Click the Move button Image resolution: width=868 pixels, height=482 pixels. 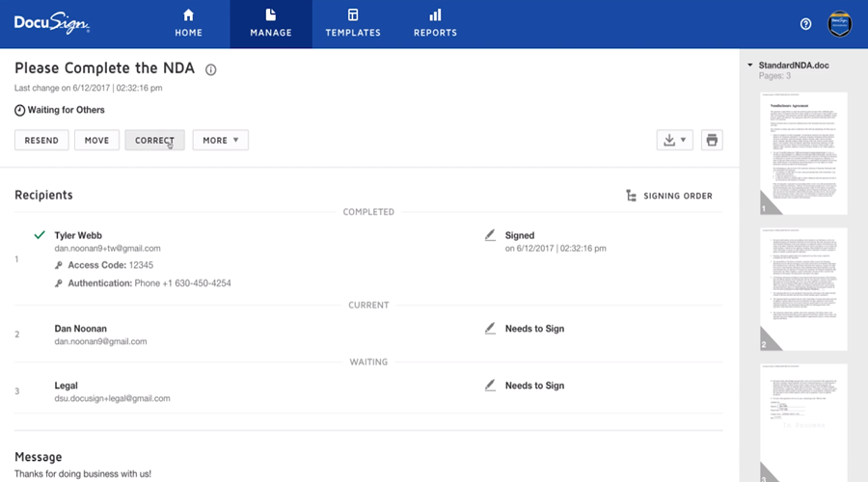point(96,140)
